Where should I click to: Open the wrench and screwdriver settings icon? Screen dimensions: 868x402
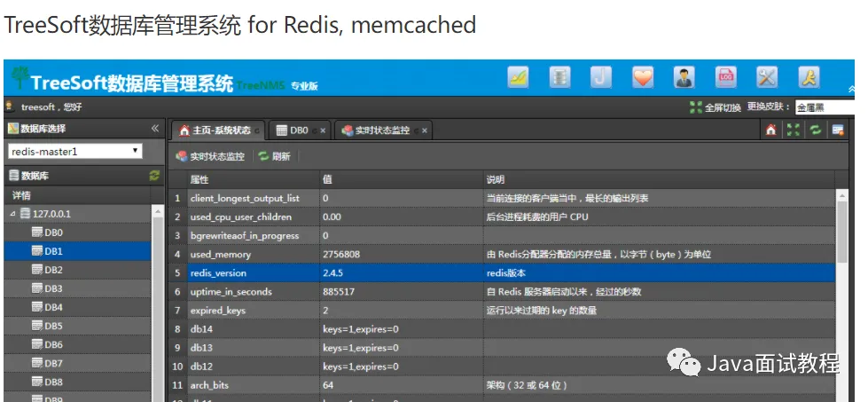click(x=767, y=77)
